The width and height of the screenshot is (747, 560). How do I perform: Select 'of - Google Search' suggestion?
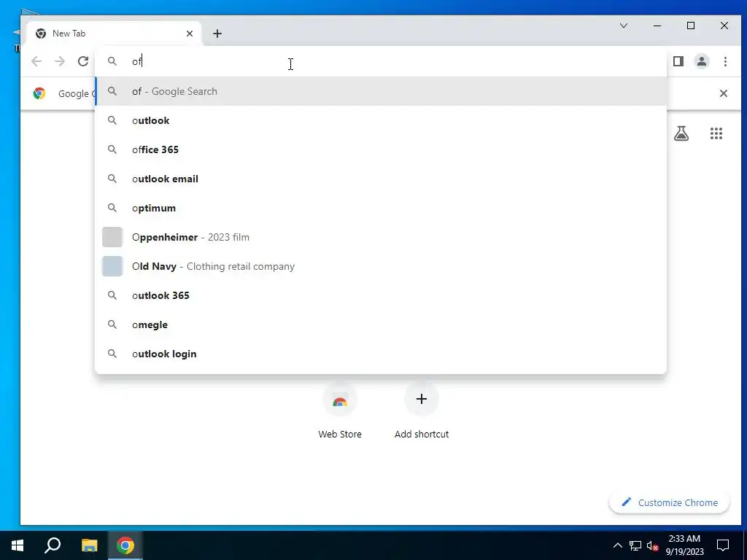click(x=381, y=91)
